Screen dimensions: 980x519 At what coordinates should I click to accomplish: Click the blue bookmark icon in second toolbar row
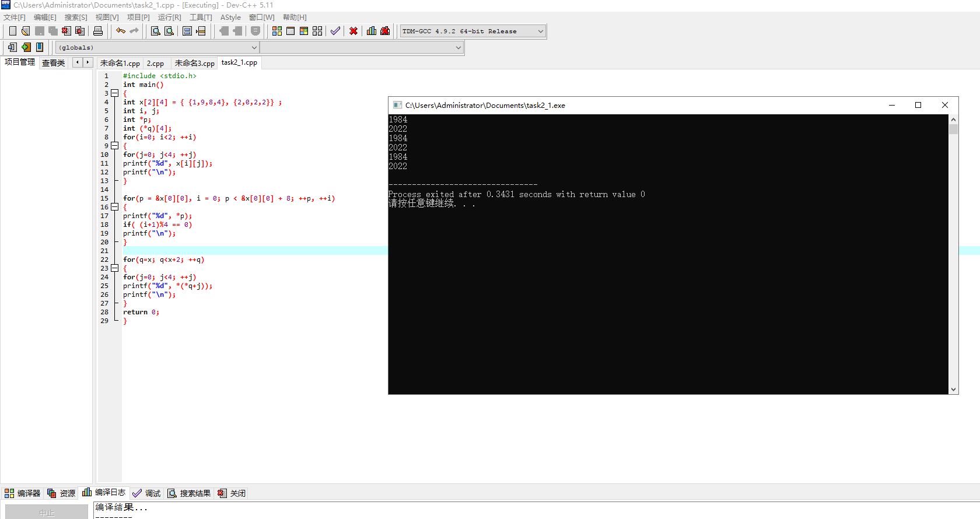tap(40, 47)
